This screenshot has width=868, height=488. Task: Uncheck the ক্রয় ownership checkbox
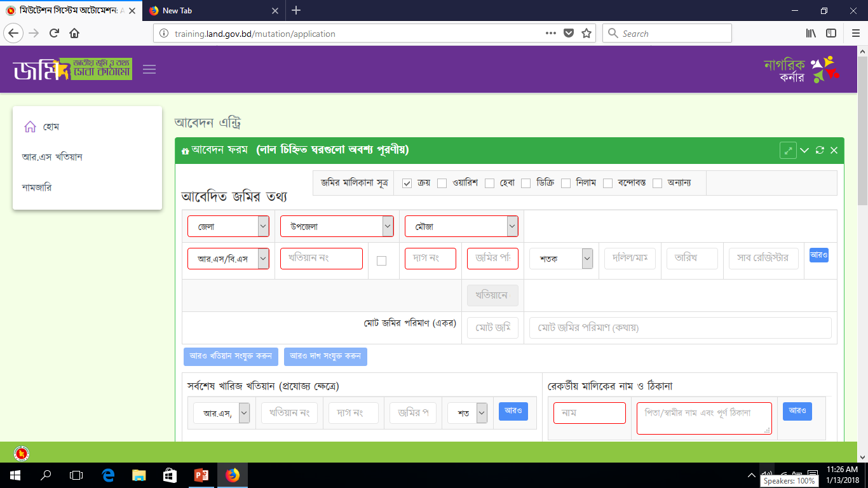pos(407,184)
